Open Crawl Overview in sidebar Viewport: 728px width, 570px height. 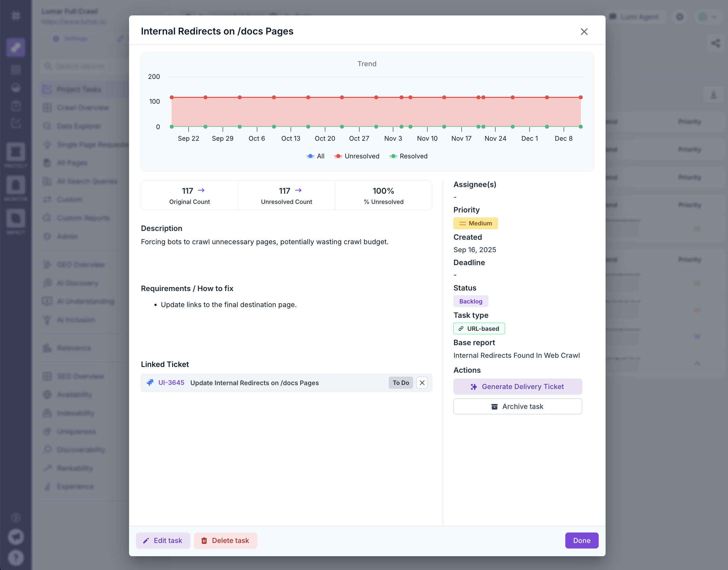[x=83, y=108]
